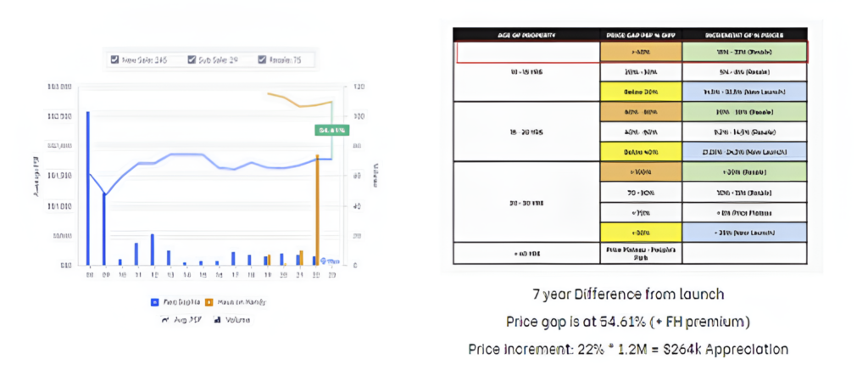This screenshot has height=376, width=868.
Task: Click the 'Price gap is at 54.61%' text
Action: [x=628, y=321]
